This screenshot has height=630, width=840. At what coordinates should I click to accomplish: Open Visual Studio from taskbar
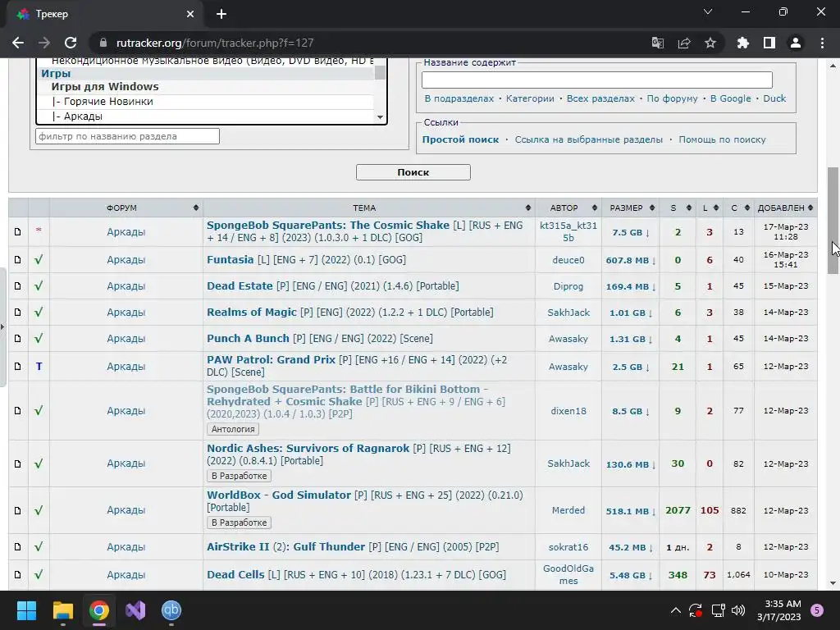tap(135, 610)
